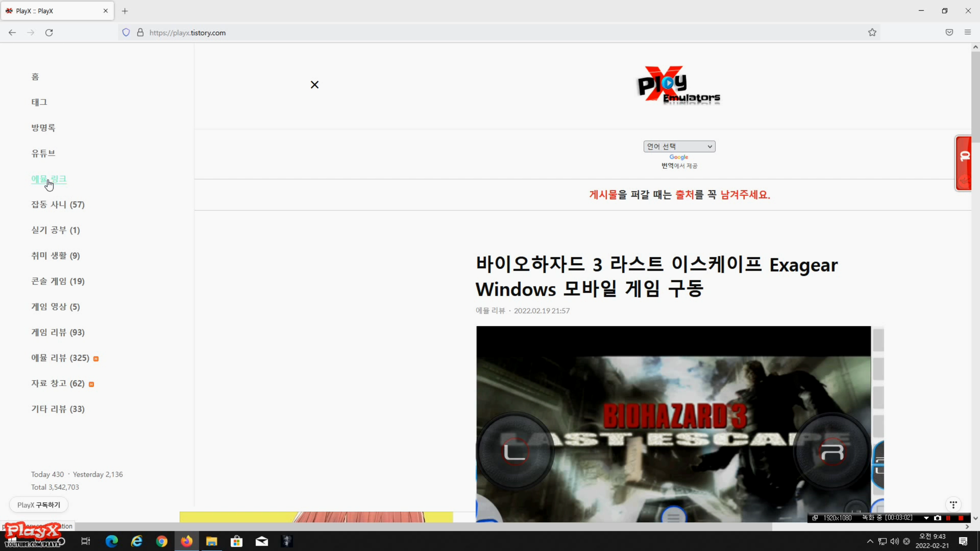The width and height of the screenshot is (980, 551).
Task: Click the site lock icon
Action: (140, 33)
